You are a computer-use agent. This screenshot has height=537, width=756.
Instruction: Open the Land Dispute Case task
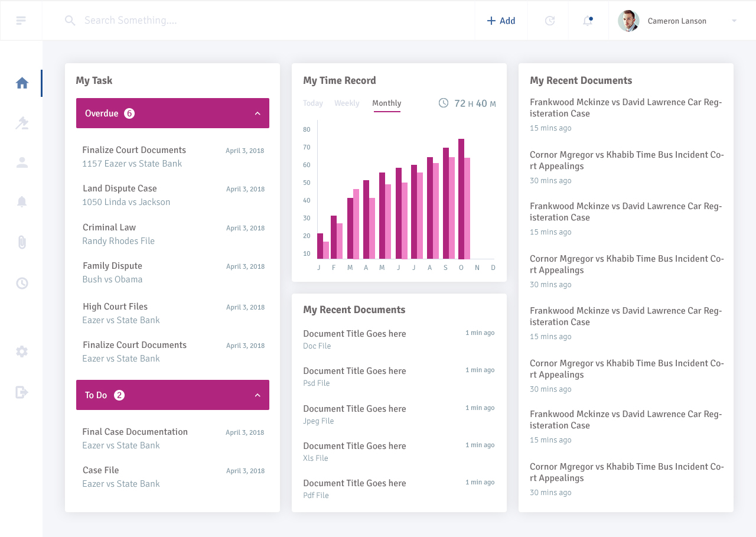(x=120, y=188)
